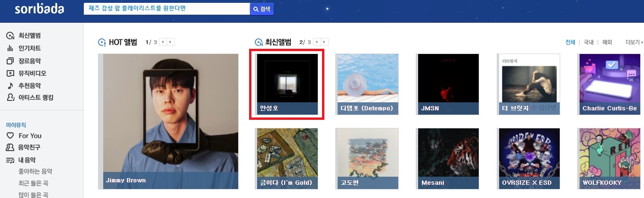Open the For You heart icon
This screenshot has height=198, width=644.
pyautogui.click(x=10, y=136)
